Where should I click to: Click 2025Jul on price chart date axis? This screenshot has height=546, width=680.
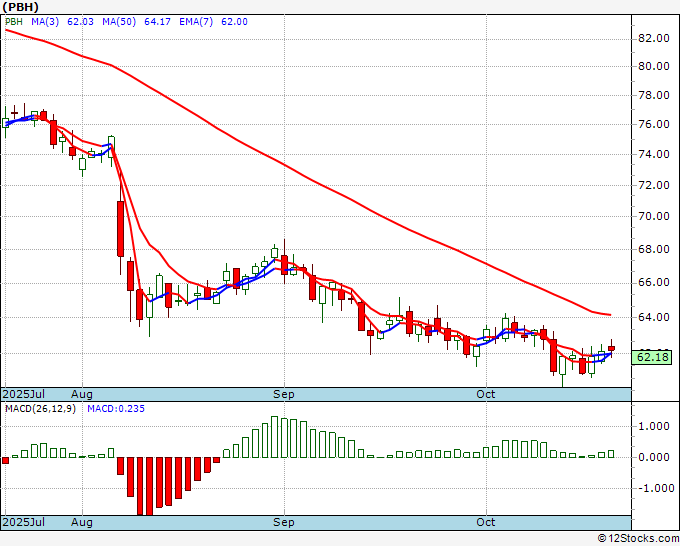23,394
